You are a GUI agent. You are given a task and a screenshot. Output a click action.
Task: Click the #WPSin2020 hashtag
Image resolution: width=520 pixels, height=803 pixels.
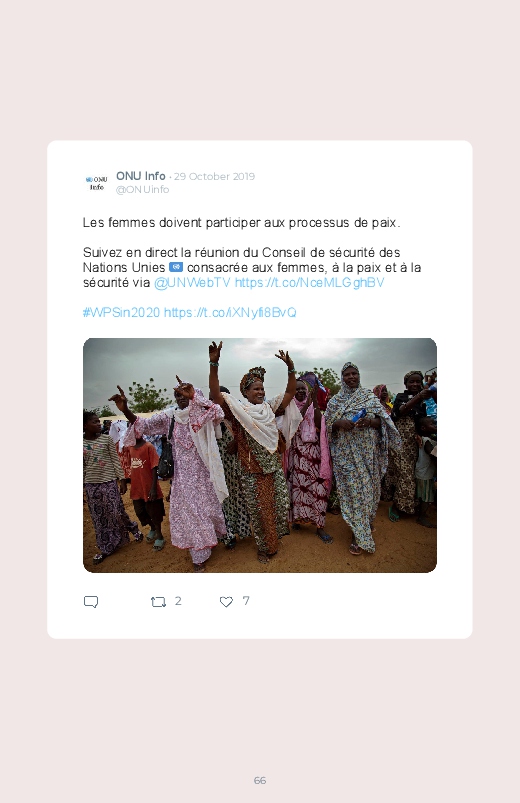tap(121, 312)
